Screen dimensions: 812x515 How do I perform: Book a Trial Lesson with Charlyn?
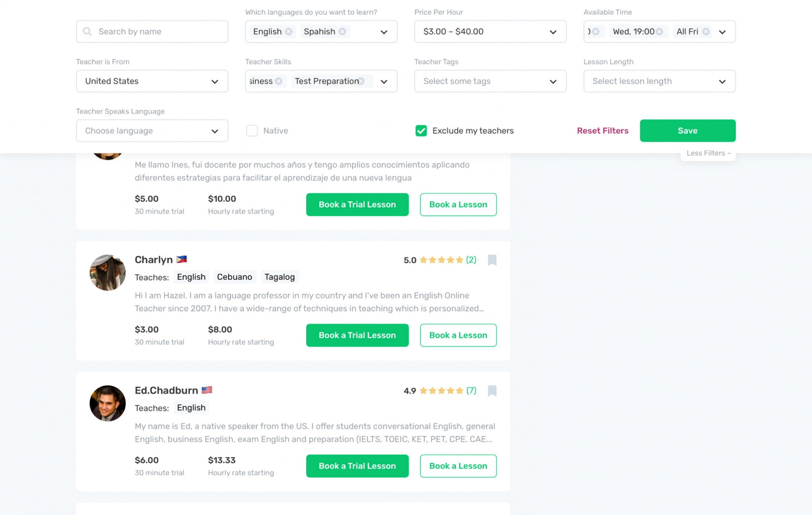click(x=357, y=335)
